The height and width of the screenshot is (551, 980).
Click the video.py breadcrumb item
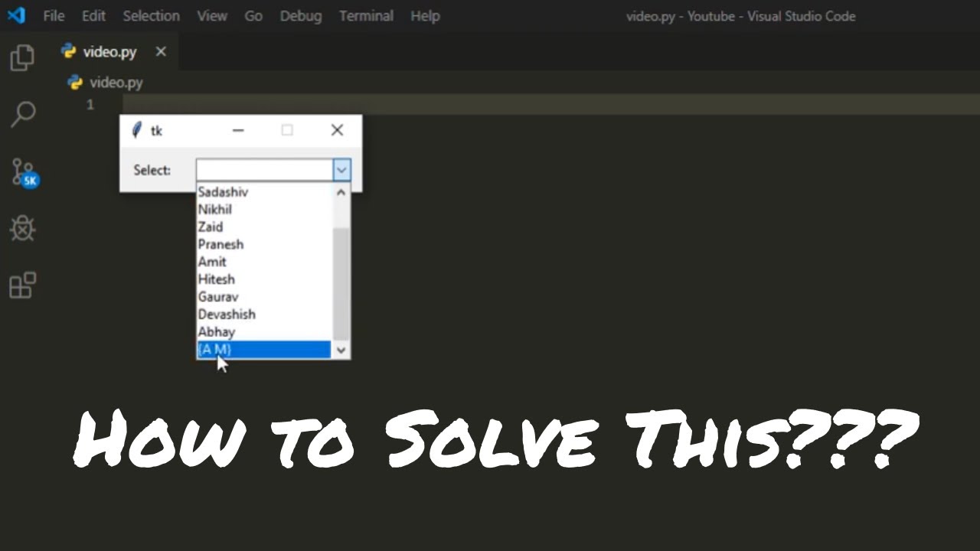(116, 83)
